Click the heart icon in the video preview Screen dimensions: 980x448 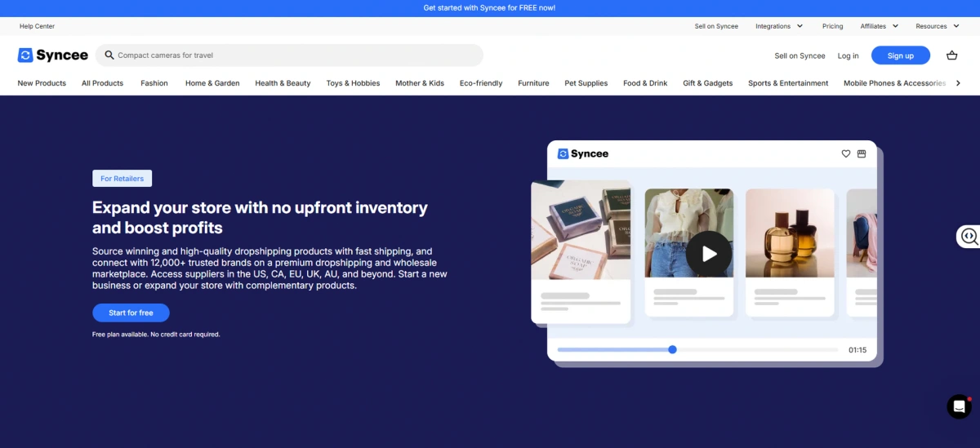pyautogui.click(x=846, y=153)
